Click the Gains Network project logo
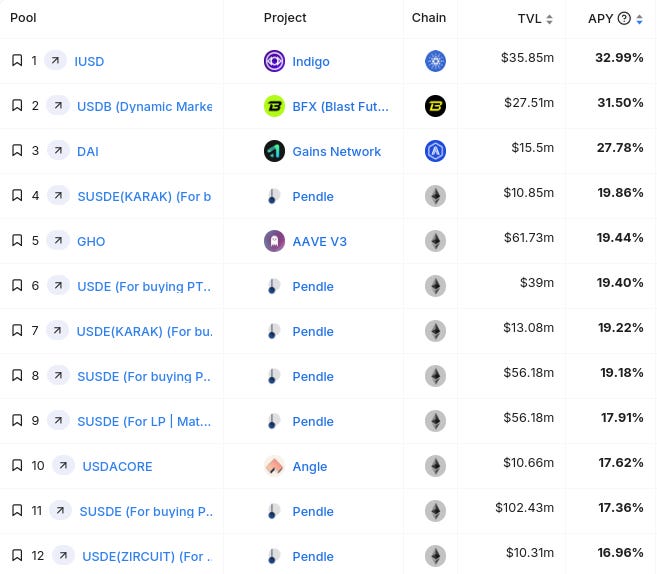Screen dimensions: 657x574 (274, 151)
